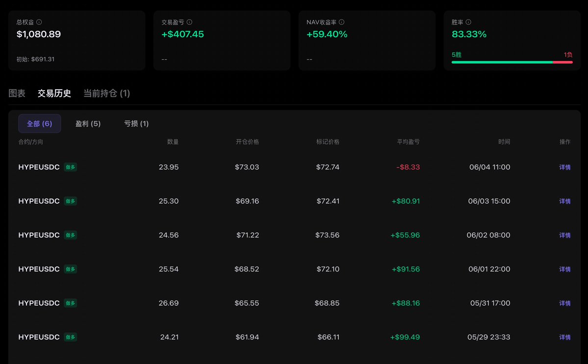
Task: Click the win rate value 83.33%
Action: (x=469, y=34)
